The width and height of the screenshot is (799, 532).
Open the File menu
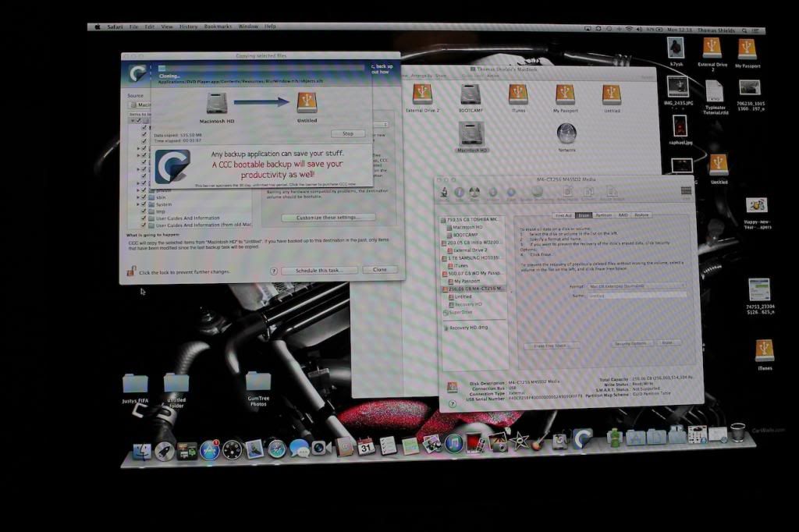pos(133,27)
